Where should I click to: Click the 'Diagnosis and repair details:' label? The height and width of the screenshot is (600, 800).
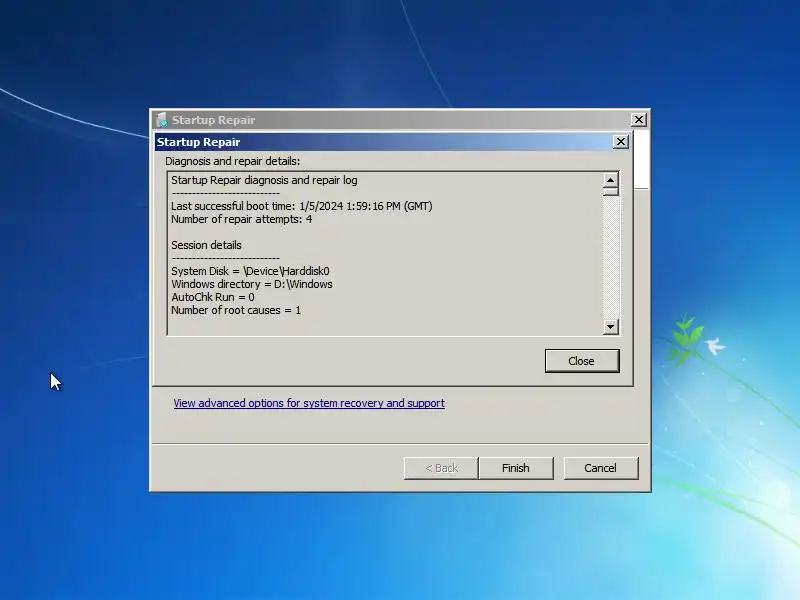pyautogui.click(x=232, y=161)
